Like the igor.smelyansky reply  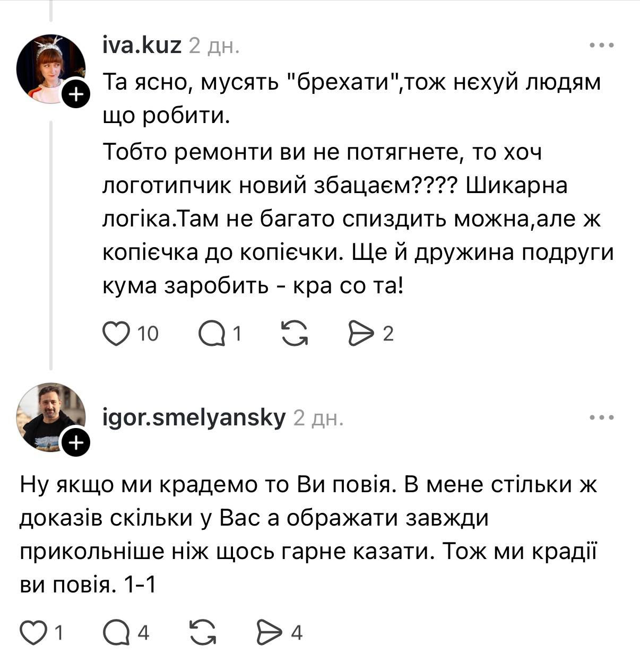point(33,633)
